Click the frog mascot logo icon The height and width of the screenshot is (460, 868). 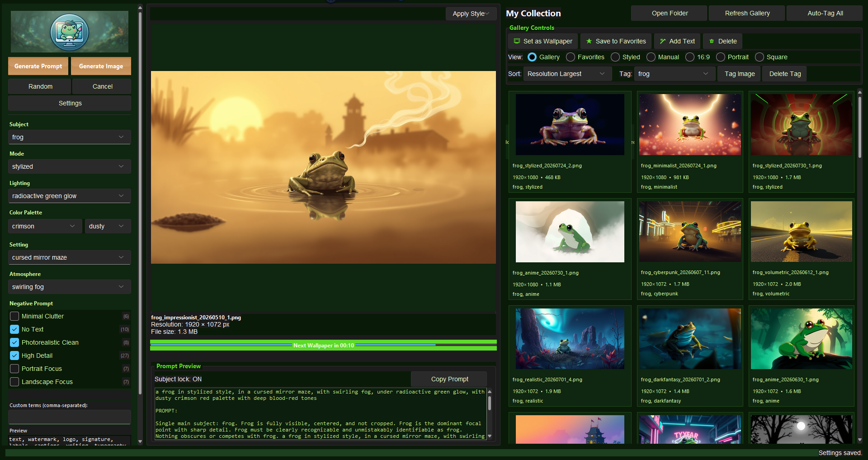(x=70, y=32)
